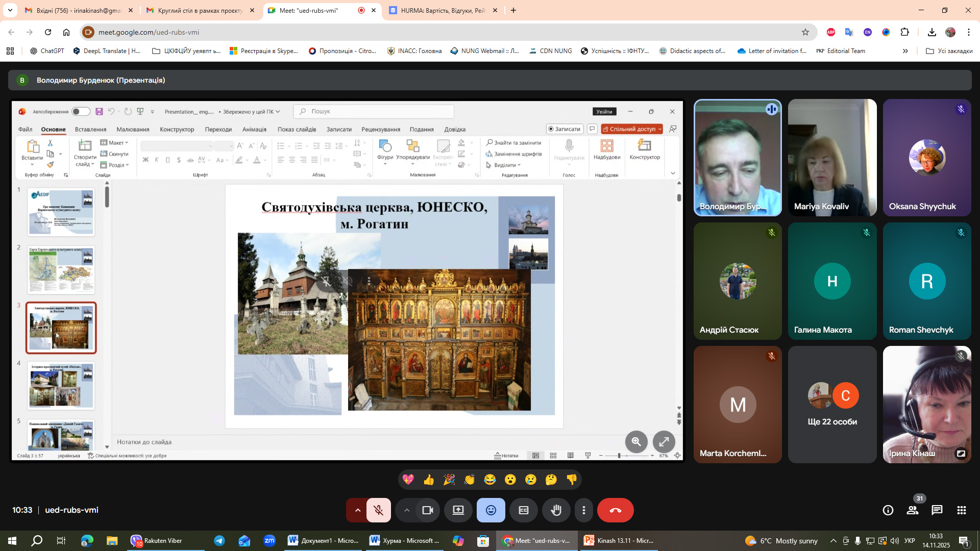Open the People participants panel
The width and height of the screenshot is (980, 551).
913,510
